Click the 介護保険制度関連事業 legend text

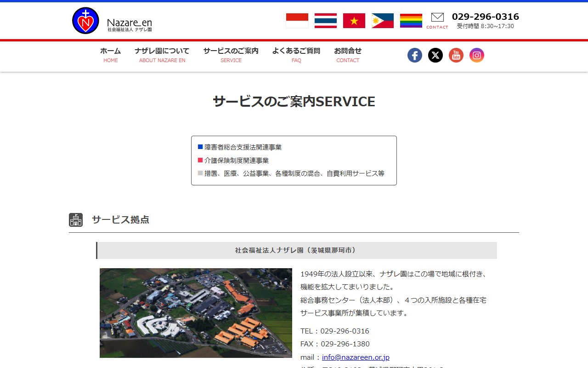pyautogui.click(x=237, y=161)
